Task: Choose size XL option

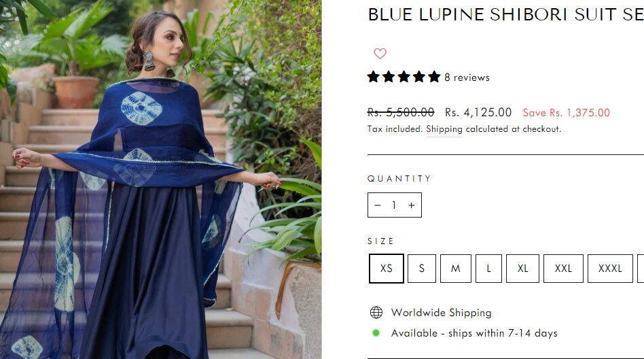Action: coord(522,269)
